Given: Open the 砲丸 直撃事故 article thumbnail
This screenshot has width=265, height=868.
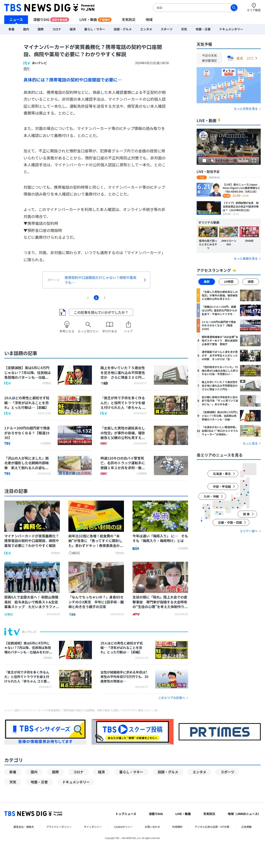Looking at the screenshot, I should point(160,577).
